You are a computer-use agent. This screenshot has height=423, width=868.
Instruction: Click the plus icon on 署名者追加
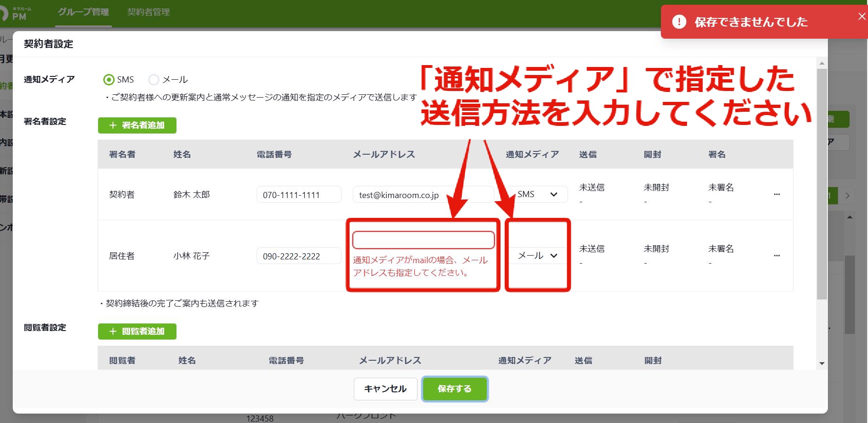[113, 125]
